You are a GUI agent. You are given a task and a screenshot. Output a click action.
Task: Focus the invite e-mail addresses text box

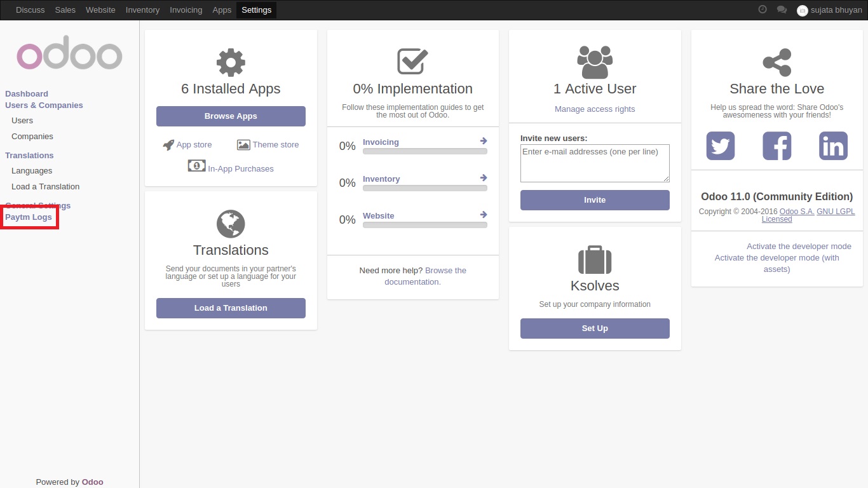tap(595, 163)
